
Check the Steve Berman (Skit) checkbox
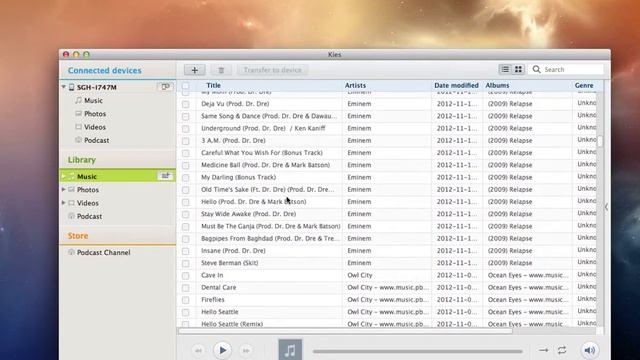tap(186, 263)
